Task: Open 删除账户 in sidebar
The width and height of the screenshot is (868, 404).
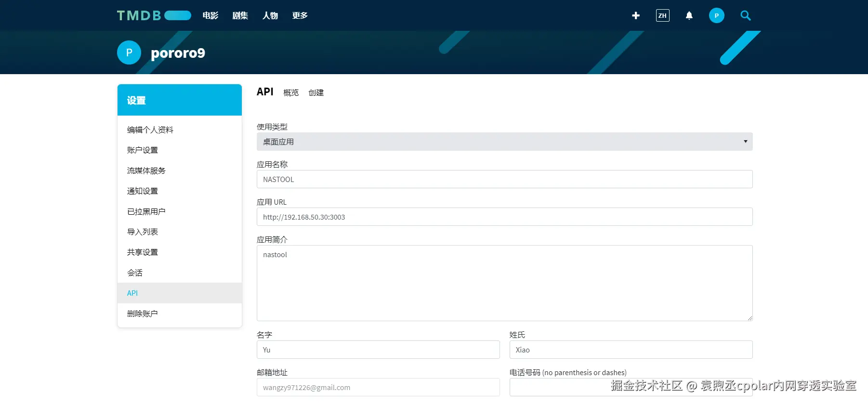Action: click(180, 313)
